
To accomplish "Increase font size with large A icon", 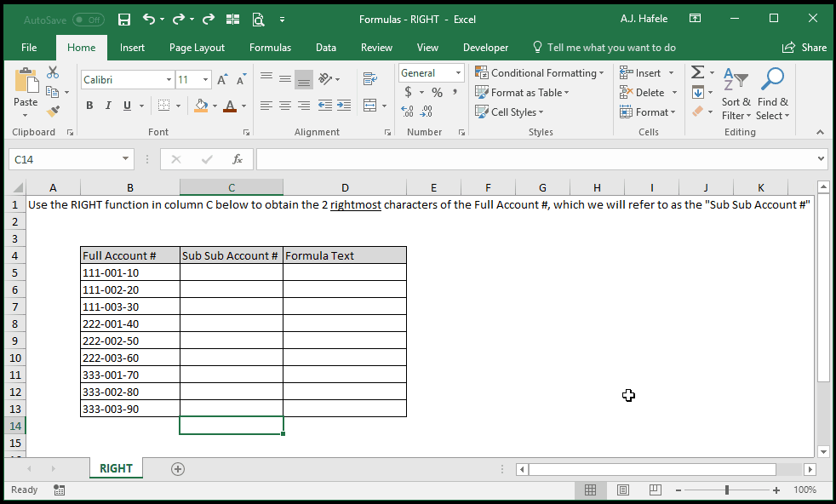I will pos(222,79).
